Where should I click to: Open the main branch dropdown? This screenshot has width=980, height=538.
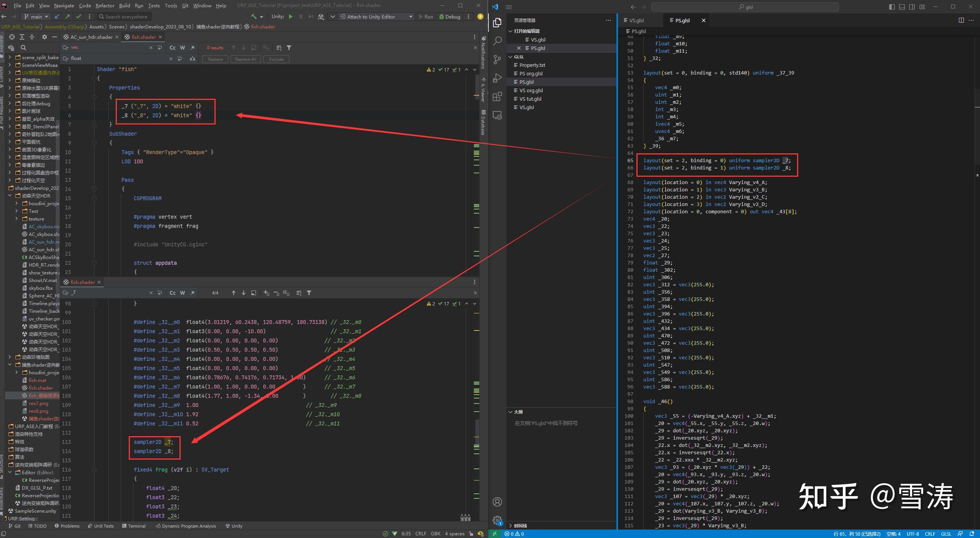tap(36, 17)
